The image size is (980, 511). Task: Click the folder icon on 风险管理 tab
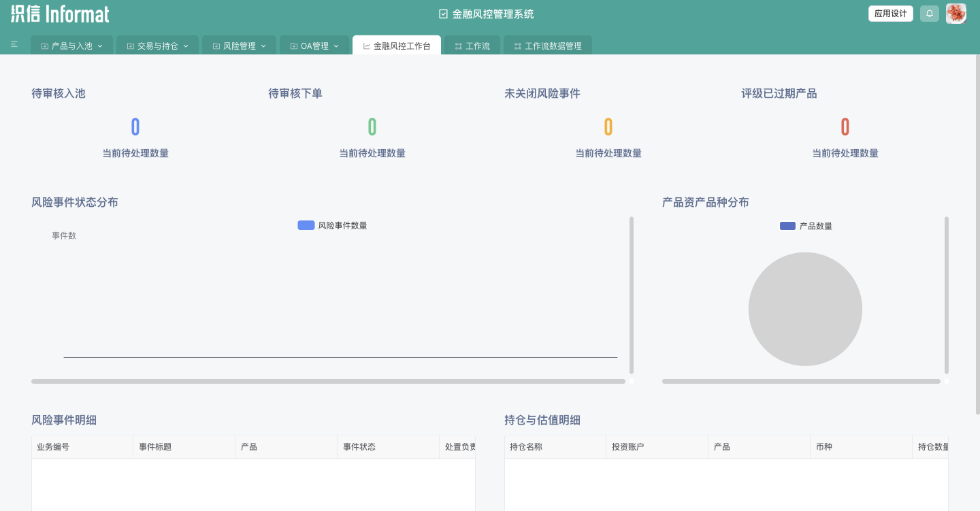point(216,46)
